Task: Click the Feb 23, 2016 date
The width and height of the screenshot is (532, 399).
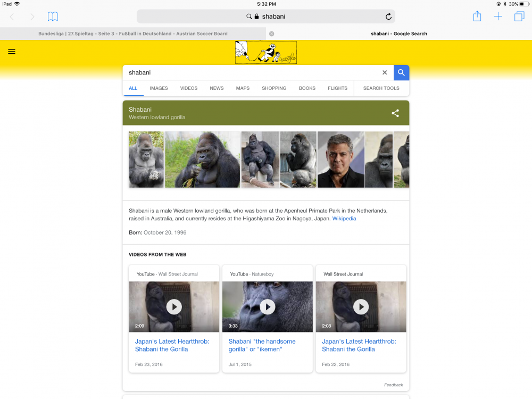Action: tap(148, 364)
